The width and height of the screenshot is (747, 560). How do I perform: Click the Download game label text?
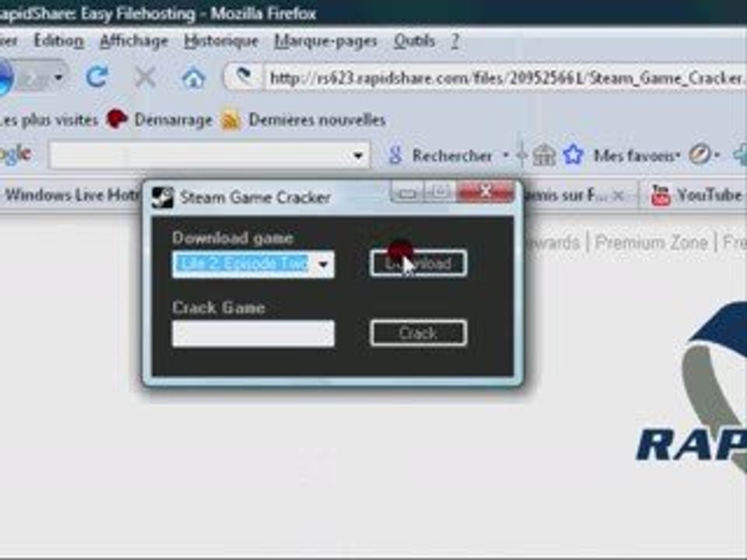point(233,238)
